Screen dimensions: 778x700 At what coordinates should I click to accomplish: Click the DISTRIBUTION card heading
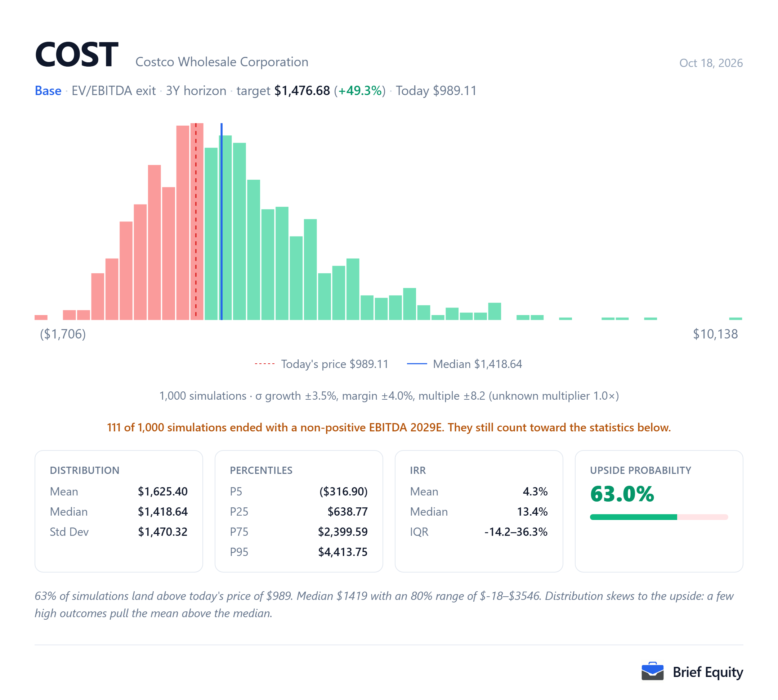85,470
